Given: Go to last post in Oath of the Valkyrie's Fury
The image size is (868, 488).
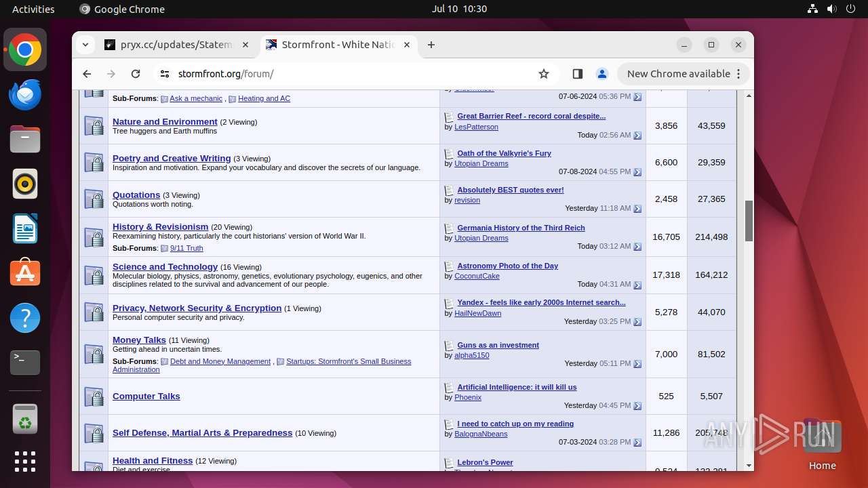Looking at the screenshot, I should click(x=637, y=172).
